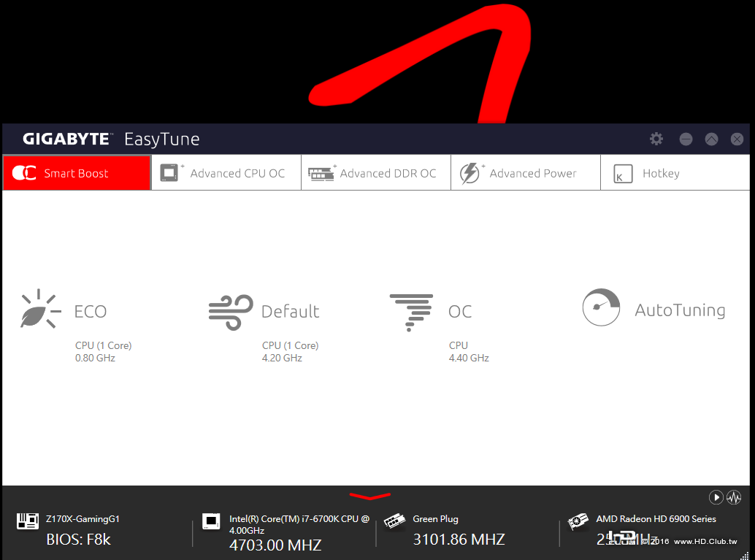Click the window resize grip
The image size is (755, 560).
[x=745, y=555]
